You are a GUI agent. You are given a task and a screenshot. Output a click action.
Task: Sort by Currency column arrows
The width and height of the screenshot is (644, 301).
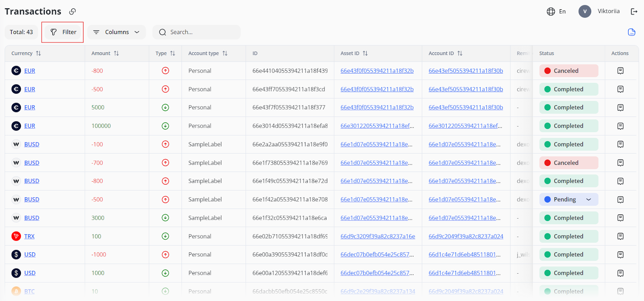(38, 53)
